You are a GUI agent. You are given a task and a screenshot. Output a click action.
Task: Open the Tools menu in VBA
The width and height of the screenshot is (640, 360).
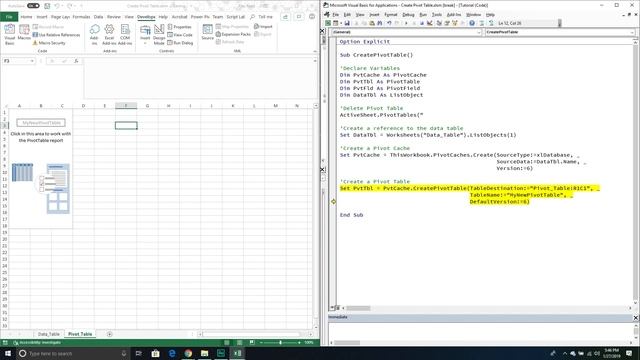tap(437, 15)
